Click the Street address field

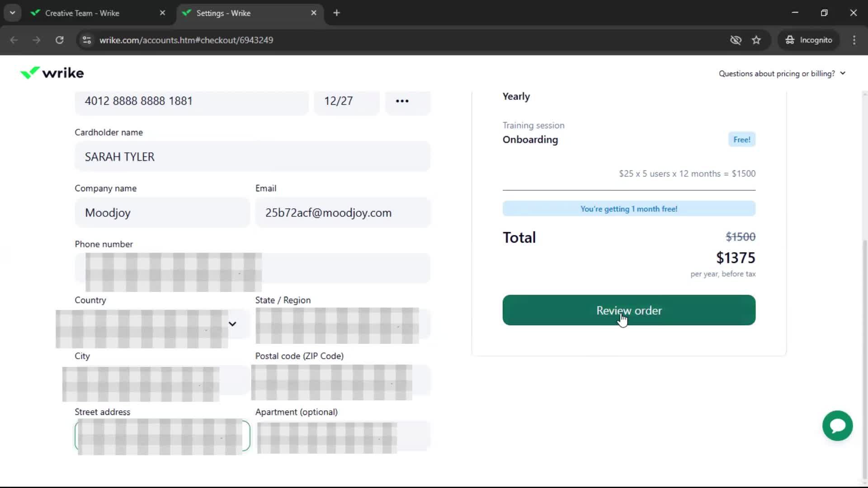point(162,436)
